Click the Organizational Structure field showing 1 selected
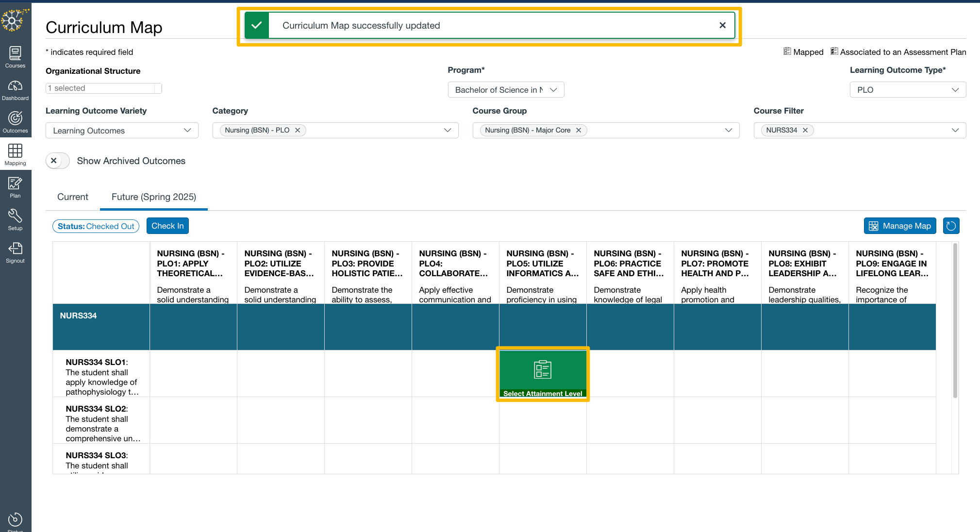The image size is (980, 532). pos(103,88)
